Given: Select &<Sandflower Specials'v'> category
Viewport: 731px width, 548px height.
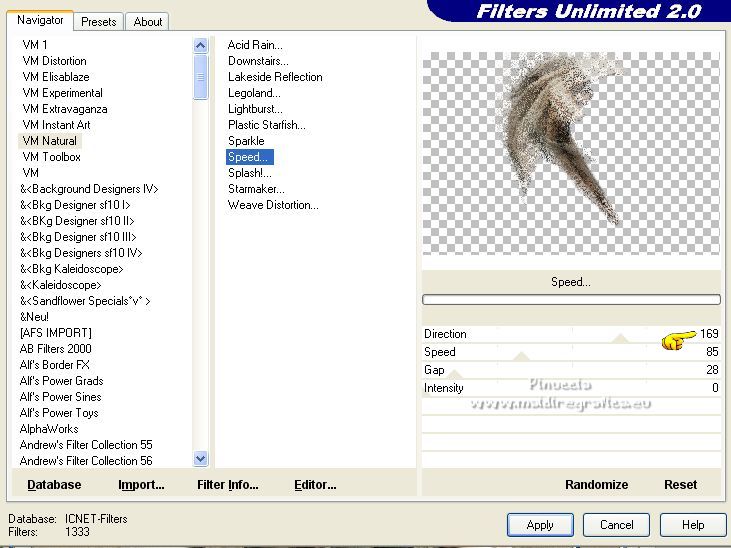Looking at the screenshot, I should [x=85, y=301].
